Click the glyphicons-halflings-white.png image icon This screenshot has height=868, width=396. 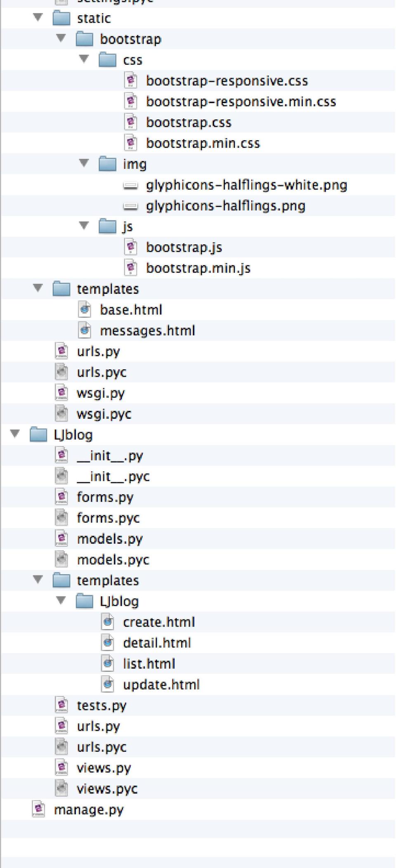pos(131,186)
